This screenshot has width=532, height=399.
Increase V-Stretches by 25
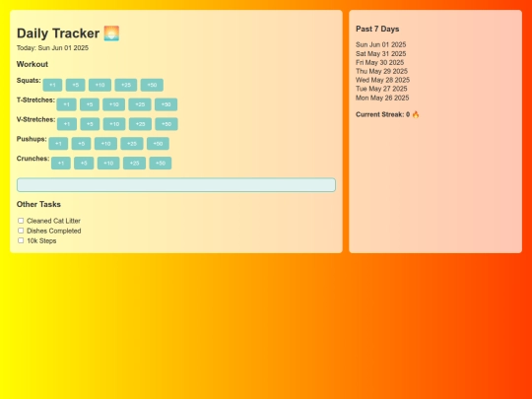[x=140, y=124]
